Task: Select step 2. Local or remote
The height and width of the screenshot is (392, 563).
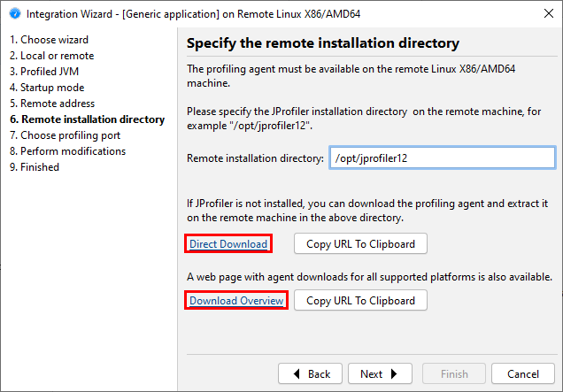Action: tap(52, 56)
